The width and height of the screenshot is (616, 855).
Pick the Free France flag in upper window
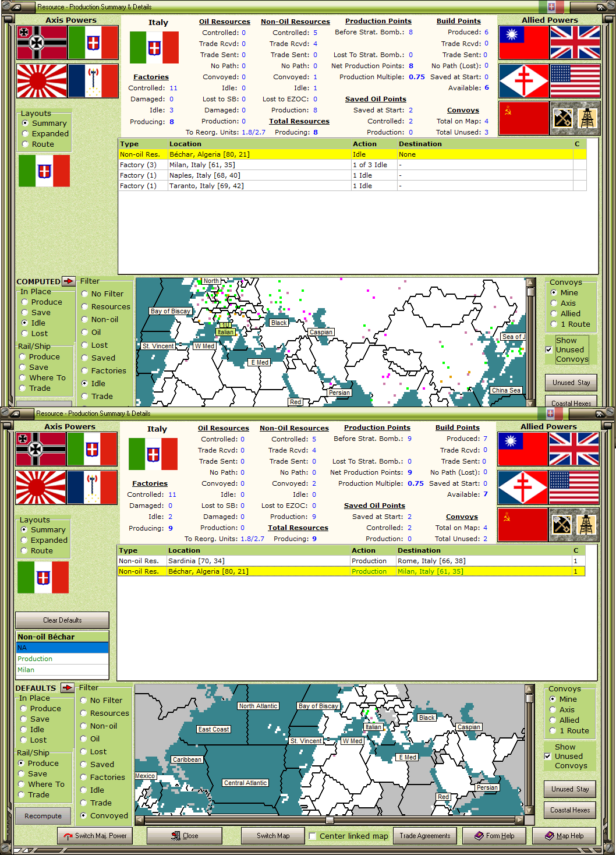click(524, 81)
